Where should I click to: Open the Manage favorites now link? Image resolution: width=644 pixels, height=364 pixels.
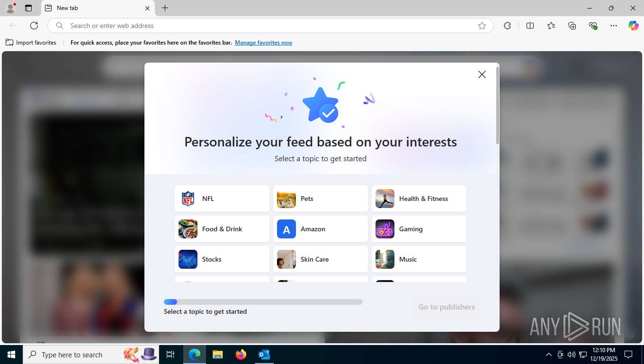point(263,43)
